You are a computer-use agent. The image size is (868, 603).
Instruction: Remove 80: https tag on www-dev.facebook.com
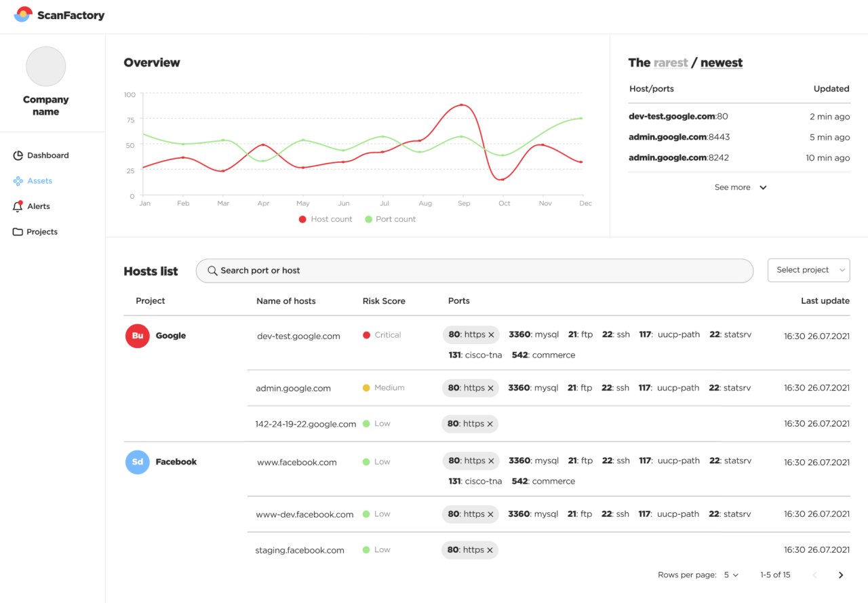tap(491, 514)
